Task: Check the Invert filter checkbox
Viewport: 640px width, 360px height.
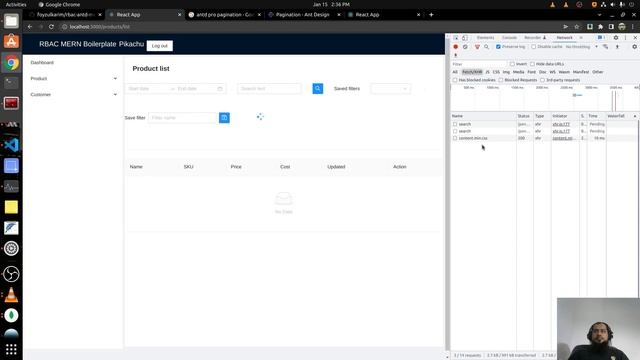Action: pyautogui.click(x=512, y=64)
